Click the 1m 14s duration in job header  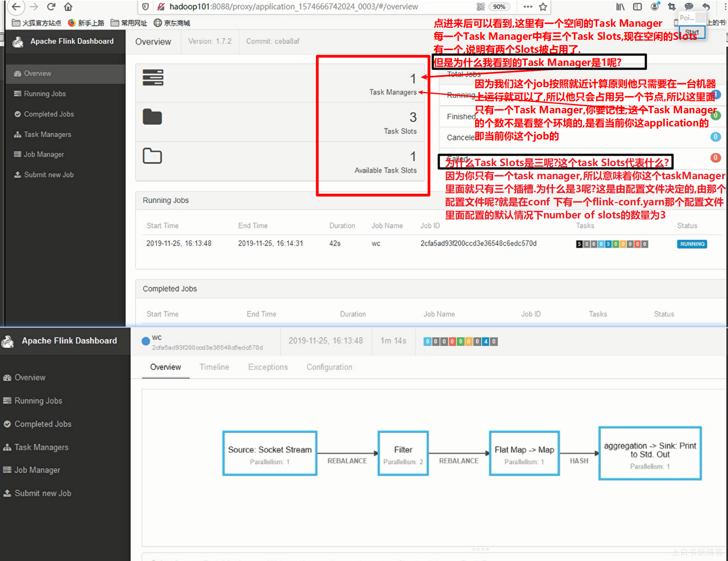393,340
